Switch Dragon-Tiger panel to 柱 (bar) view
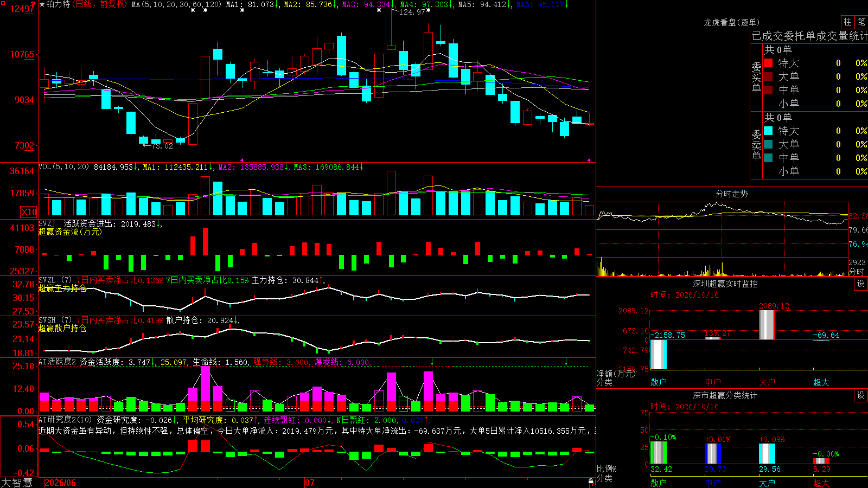Screen dimensions: 868x488 pos(847,22)
